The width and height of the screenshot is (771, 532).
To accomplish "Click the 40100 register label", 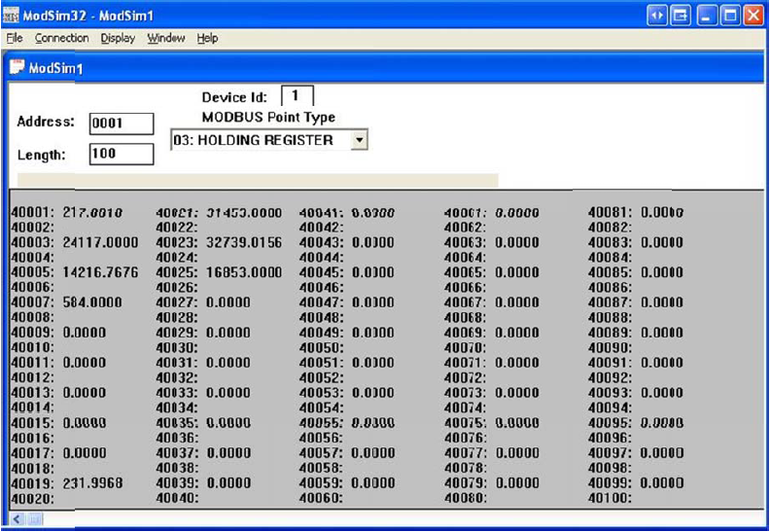I will 611,498.
